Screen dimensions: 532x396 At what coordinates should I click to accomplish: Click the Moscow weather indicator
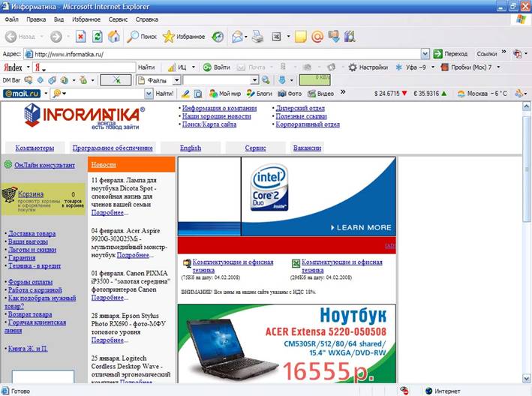(482, 93)
